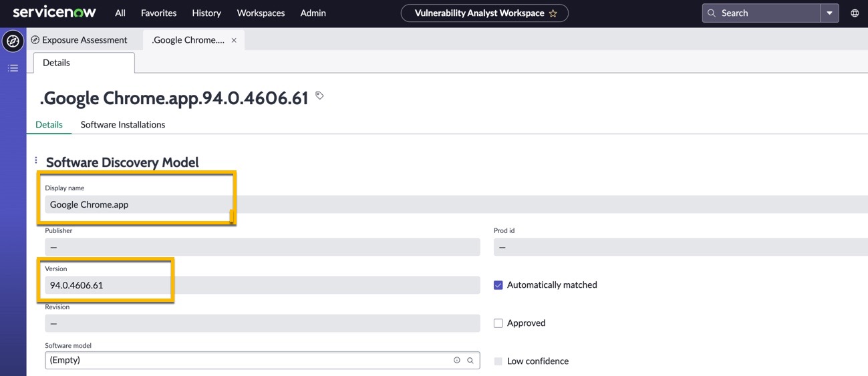Open the Favorites menu
Screen dimensions: 868x376
159,13
